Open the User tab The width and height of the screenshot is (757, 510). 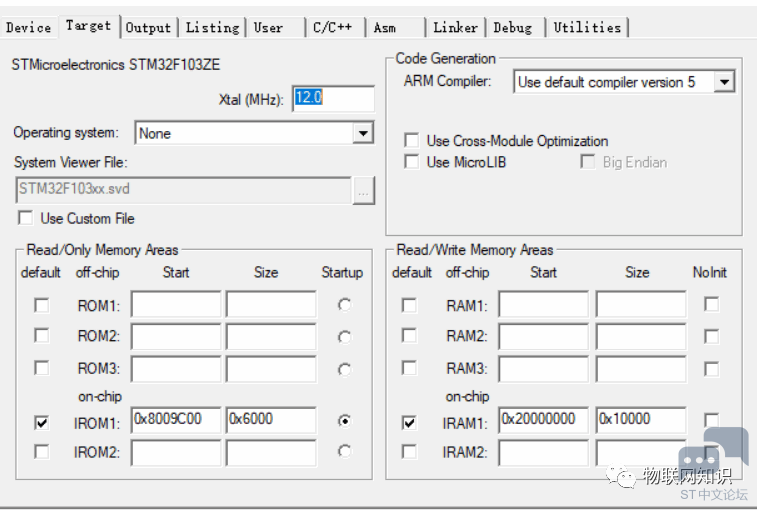[276, 28]
